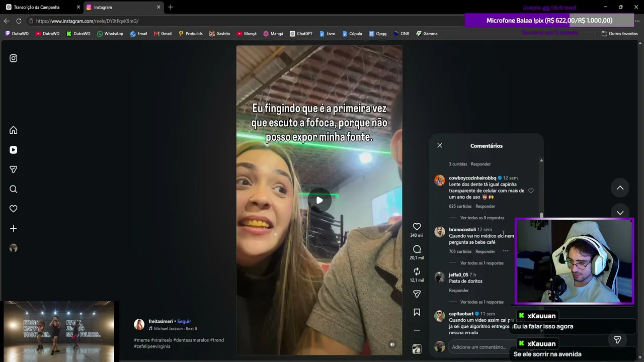Open Instagram search from the sidebar
The height and width of the screenshot is (362, 644).
[x=14, y=189]
